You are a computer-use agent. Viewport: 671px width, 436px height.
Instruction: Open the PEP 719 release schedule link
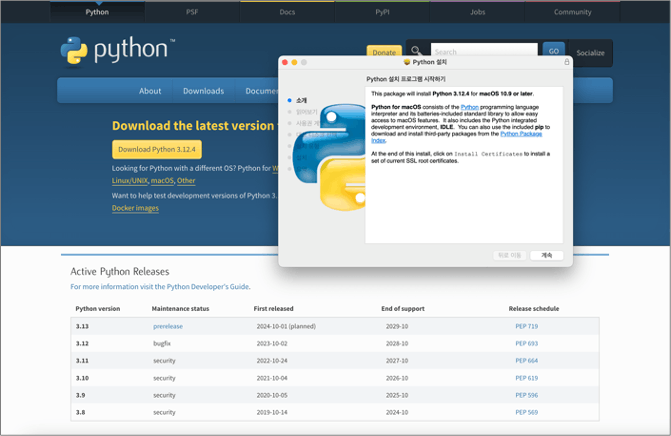[526, 327]
